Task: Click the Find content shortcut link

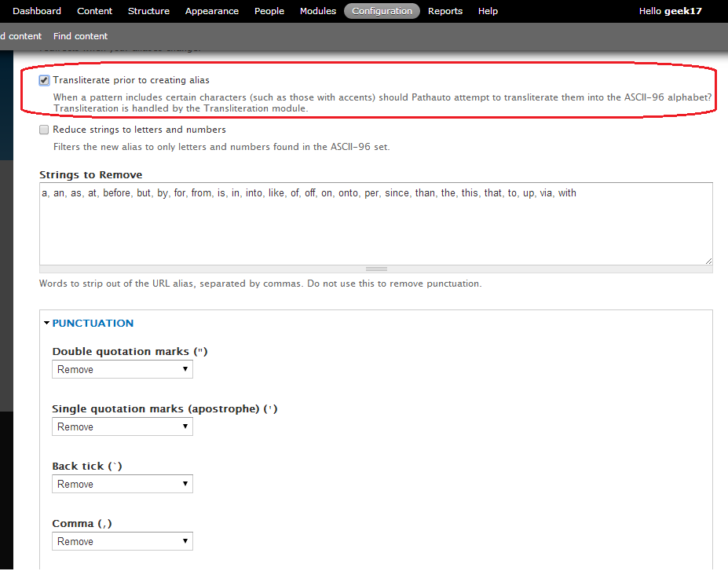Action: tap(81, 36)
